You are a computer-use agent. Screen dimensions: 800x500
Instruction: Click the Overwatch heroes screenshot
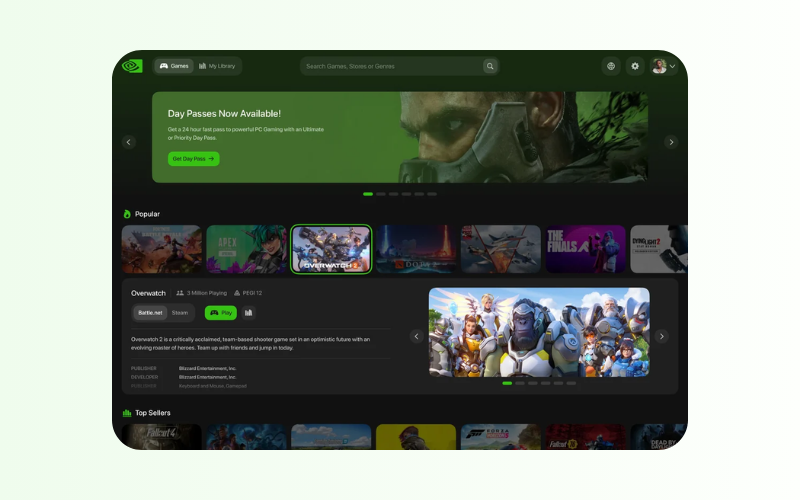click(x=539, y=332)
